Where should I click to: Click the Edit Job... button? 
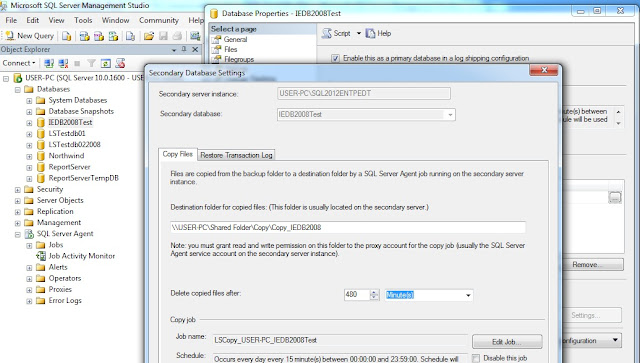click(x=507, y=342)
